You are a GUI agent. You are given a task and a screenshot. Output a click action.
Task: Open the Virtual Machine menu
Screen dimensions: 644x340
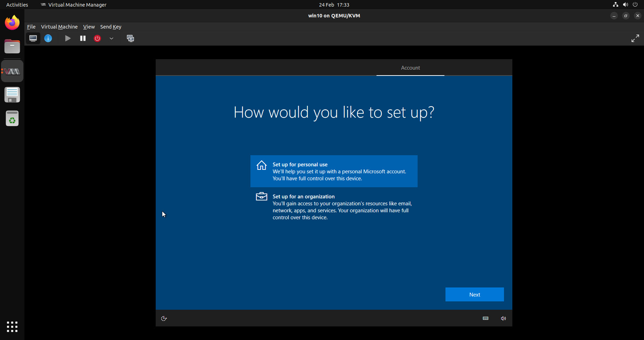pyautogui.click(x=59, y=26)
